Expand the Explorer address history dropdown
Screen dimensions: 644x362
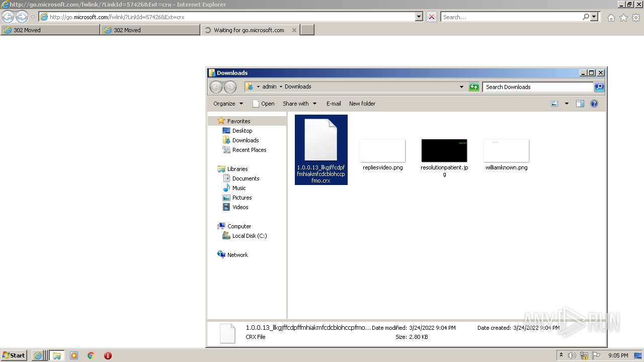[x=461, y=87]
